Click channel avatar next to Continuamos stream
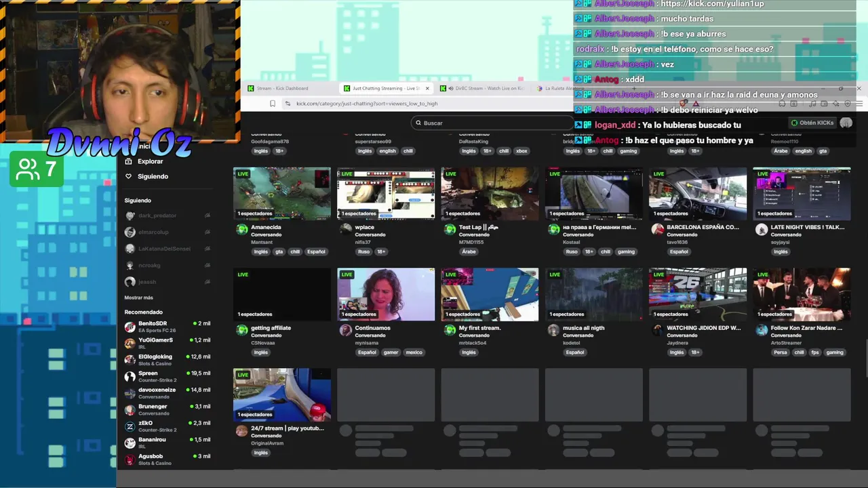This screenshot has height=488, width=868. 346,329
